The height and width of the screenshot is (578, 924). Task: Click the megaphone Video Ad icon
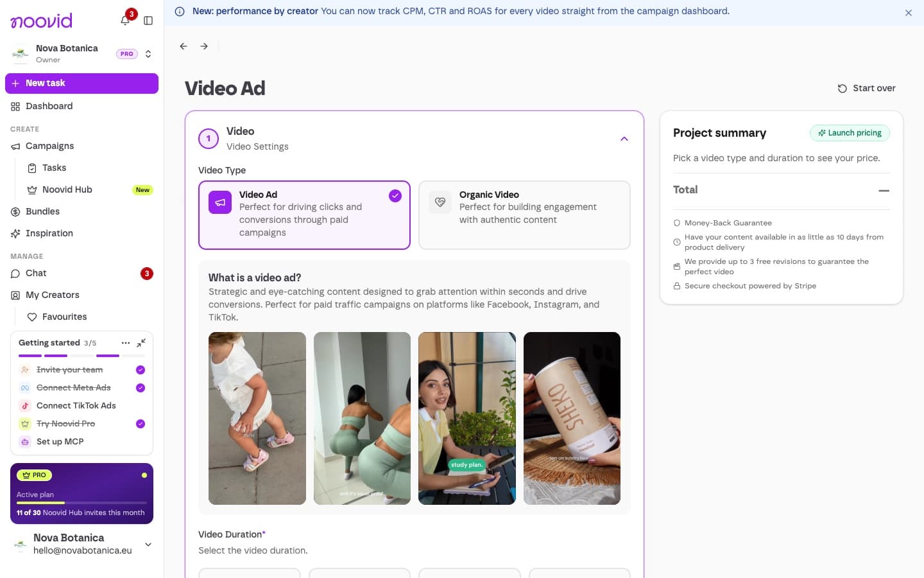220,202
